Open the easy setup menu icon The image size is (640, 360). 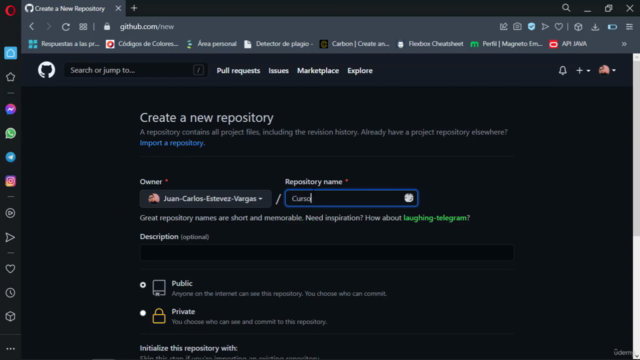[629, 27]
